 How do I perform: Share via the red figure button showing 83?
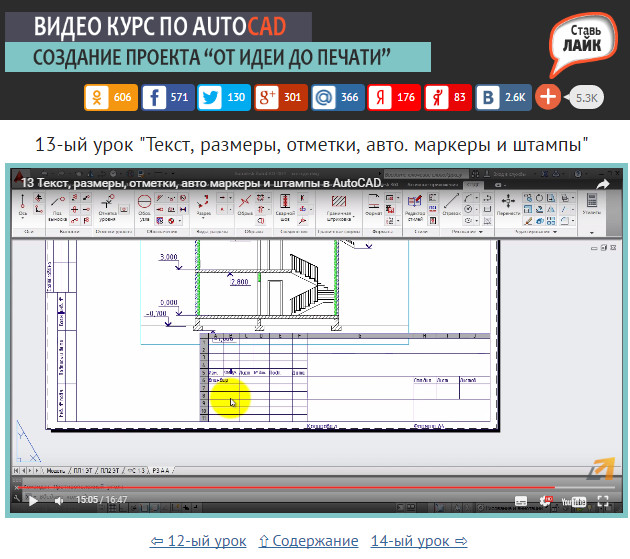(448, 97)
